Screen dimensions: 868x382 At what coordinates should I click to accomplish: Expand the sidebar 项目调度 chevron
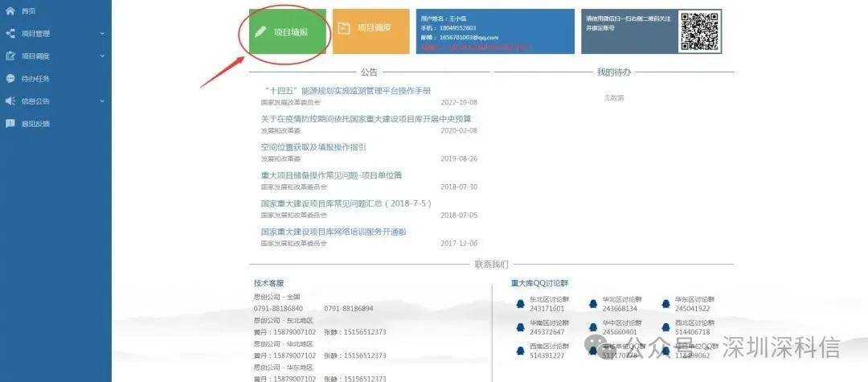pyautogui.click(x=102, y=56)
